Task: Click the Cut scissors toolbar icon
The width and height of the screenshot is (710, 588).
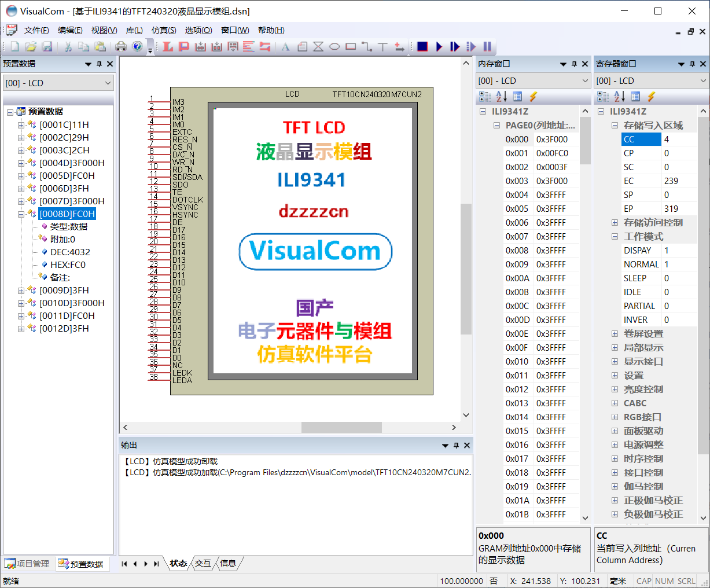Action: point(68,46)
